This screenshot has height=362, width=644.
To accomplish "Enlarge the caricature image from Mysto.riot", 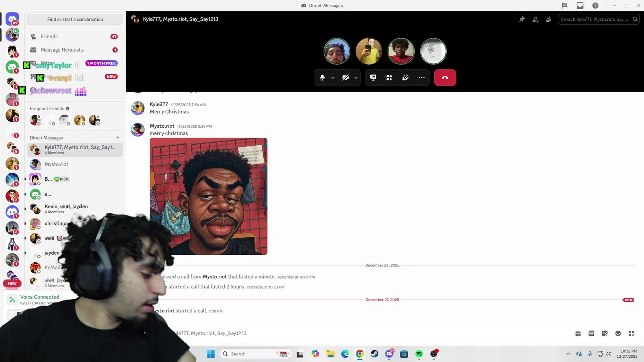I will (208, 196).
